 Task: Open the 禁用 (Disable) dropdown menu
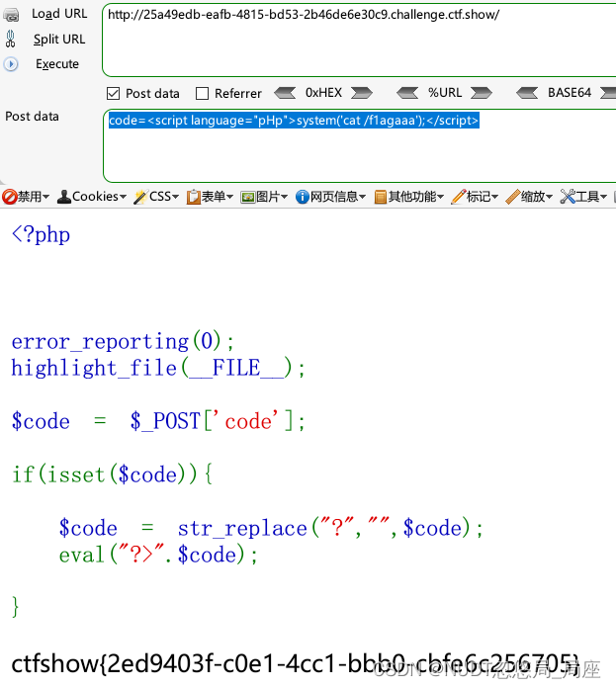(x=26, y=196)
